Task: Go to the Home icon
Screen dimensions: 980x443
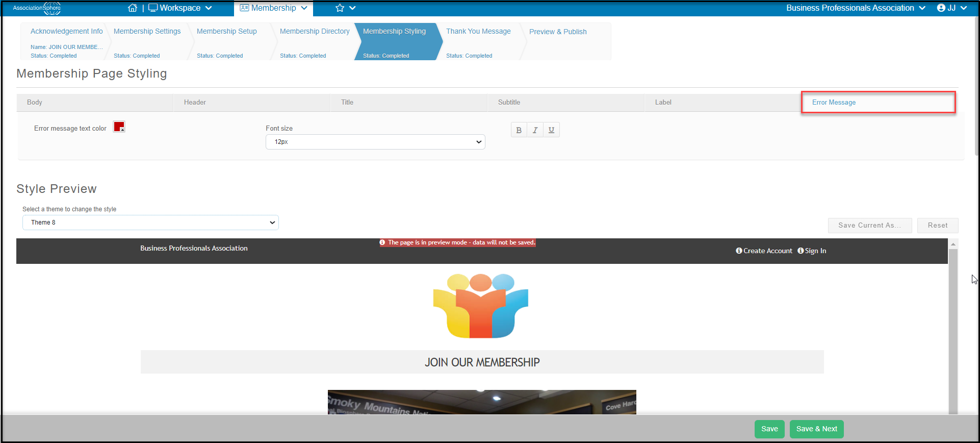Action: pos(133,8)
